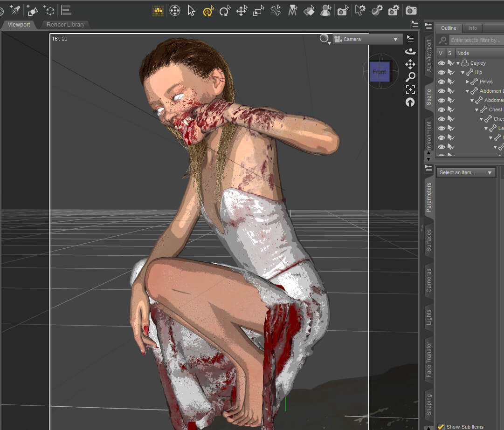Select the Geometry Editor M tool

point(292,11)
